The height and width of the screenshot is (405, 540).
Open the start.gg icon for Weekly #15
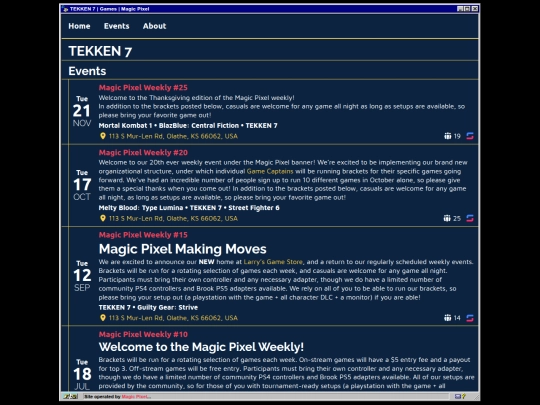pyautogui.click(x=470, y=318)
